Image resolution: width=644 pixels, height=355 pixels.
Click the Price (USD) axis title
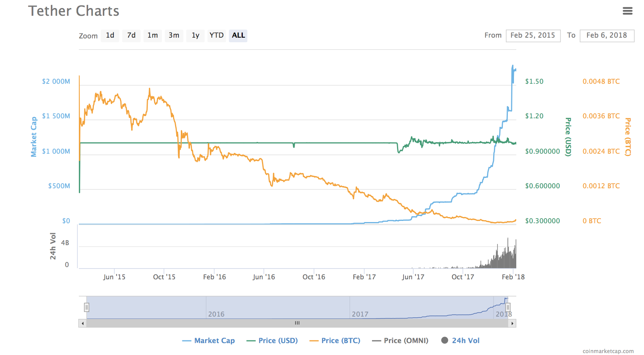pyautogui.click(x=568, y=137)
